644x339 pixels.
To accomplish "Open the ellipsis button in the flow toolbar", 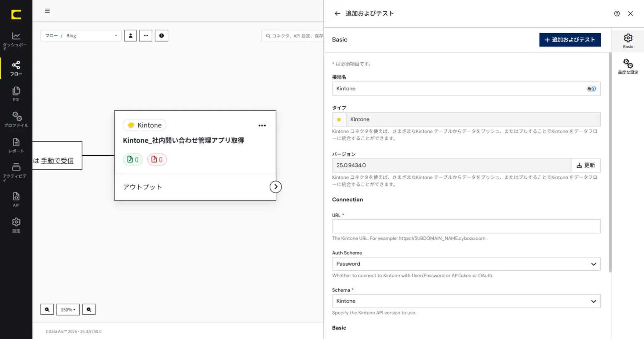I will click(146, 35).
